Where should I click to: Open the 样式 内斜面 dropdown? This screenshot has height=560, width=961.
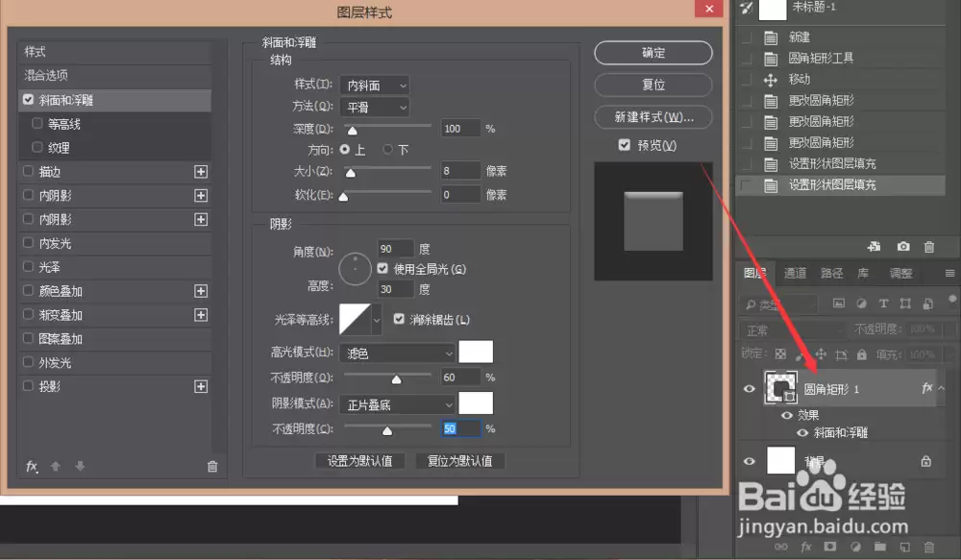pyautogui.click(x=375, y=85)
